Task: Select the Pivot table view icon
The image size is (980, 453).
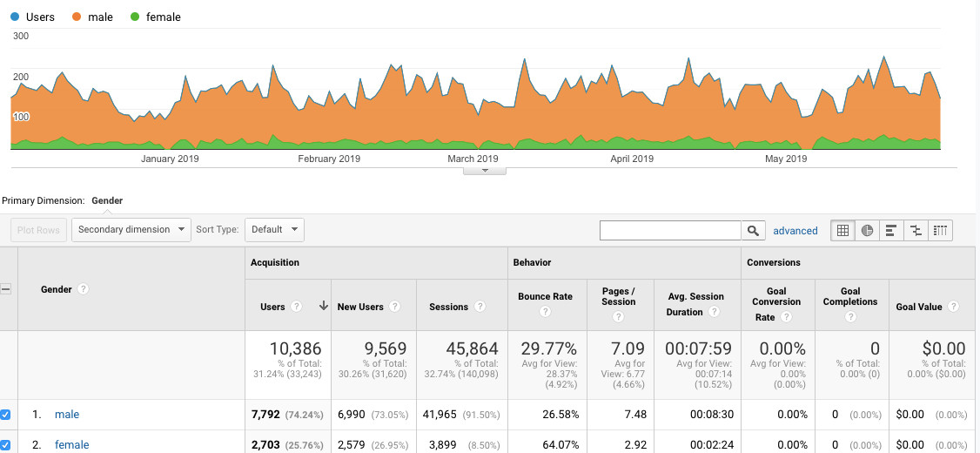Action: (940, 230)
